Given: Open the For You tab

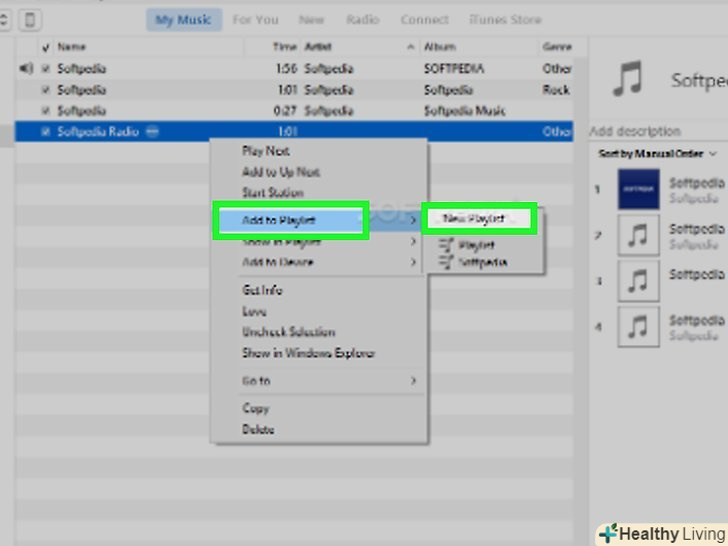Looking at the screenshot, I should (x=256, y=20).
